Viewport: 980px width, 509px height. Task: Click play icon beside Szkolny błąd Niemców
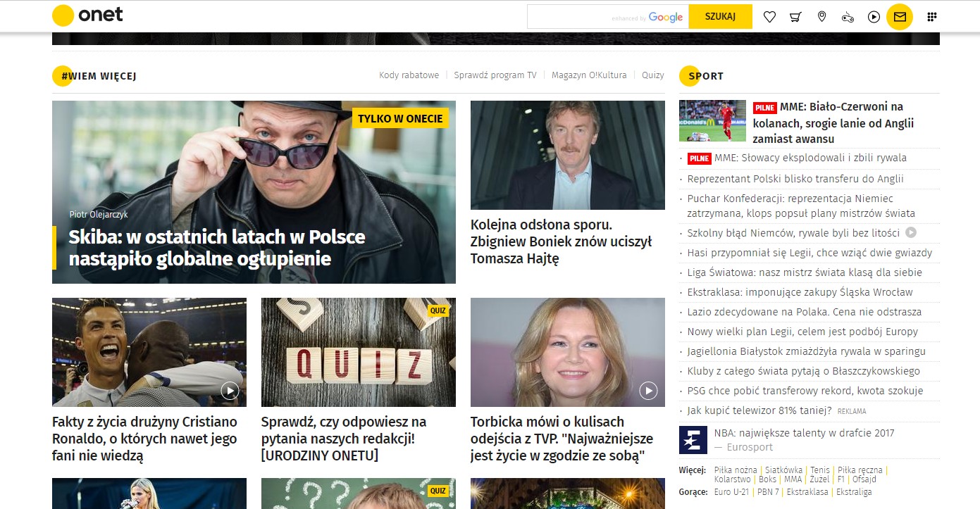point(911,232)
